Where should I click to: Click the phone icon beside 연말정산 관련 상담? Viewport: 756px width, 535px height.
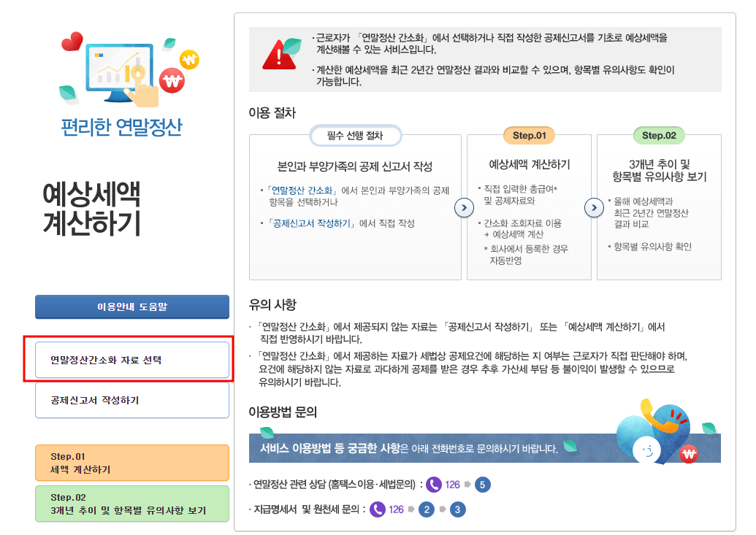point(433,485)
